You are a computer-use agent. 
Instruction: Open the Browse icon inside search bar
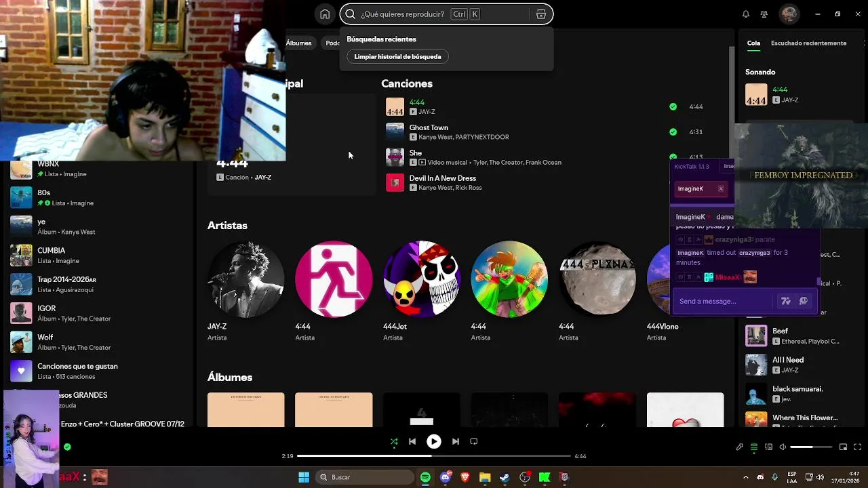[540, 14]
